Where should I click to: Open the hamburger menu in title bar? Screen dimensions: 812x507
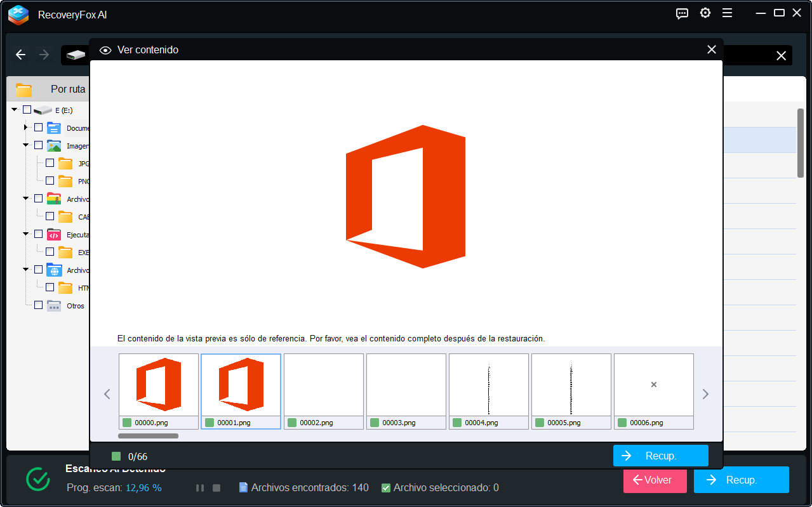(727, 13)
